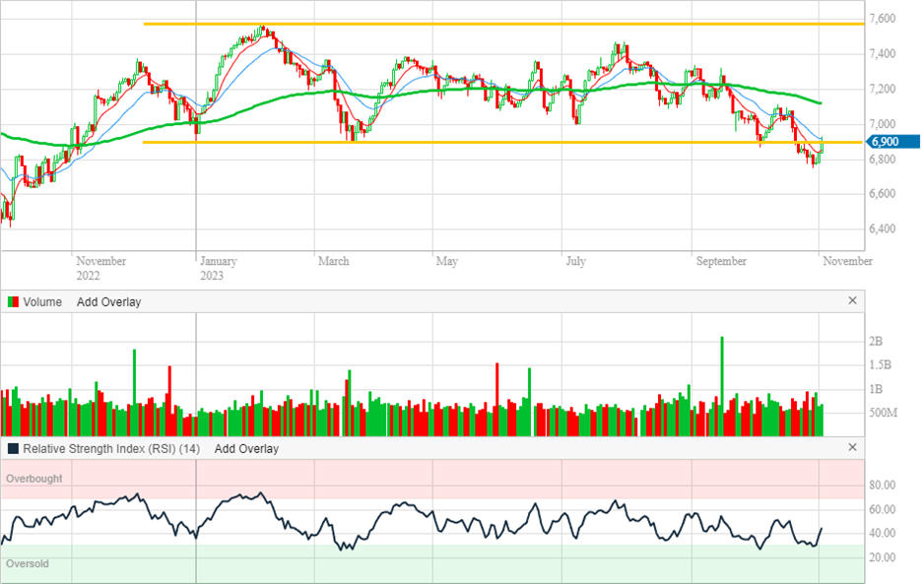Viewport: 924px width, 584px height.
Task: Select the tallest green volume bar
Action: (x=721, y=384)
